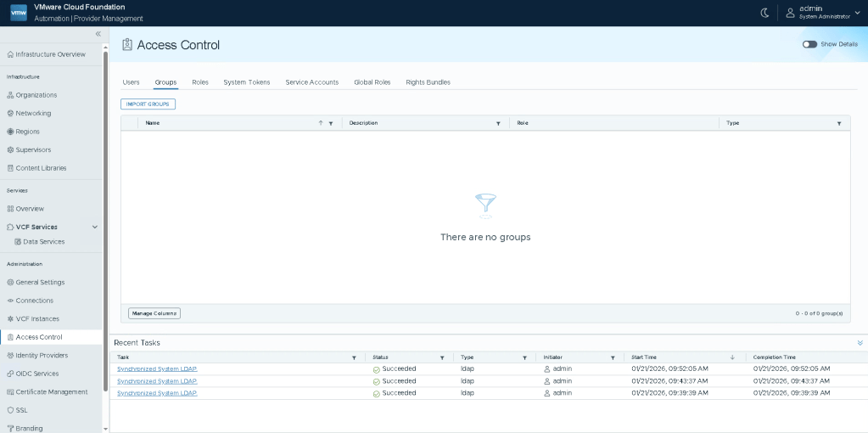Collapse the Recent Tasks panel
The height and width of the screenshot is (433, 868).
pos(860,343)
